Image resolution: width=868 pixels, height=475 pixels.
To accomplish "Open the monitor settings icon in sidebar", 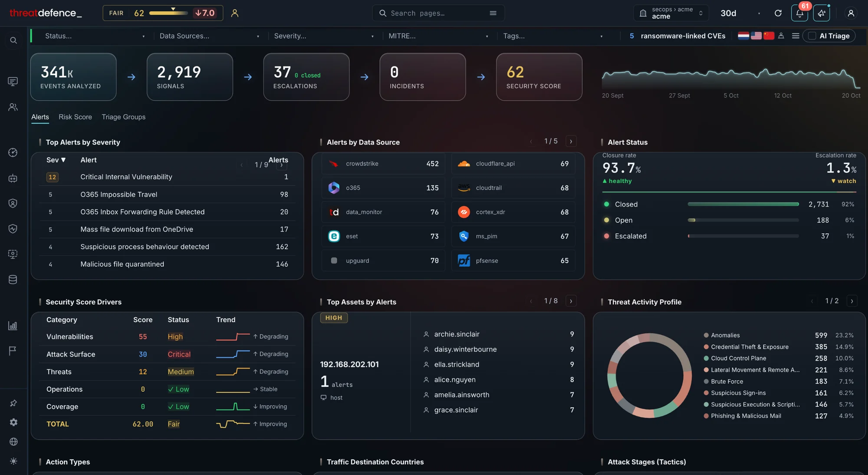I will (13, 254).
